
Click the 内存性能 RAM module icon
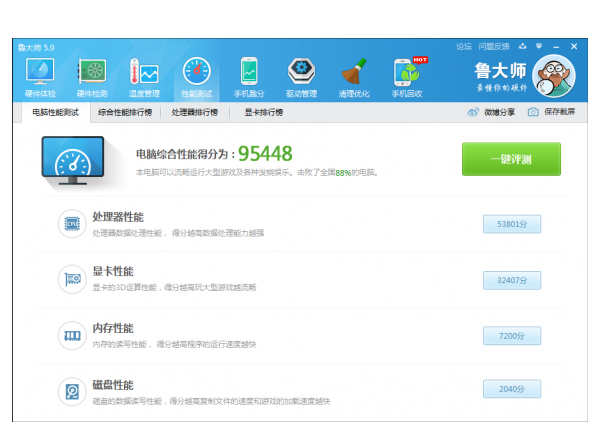[72, 336]
